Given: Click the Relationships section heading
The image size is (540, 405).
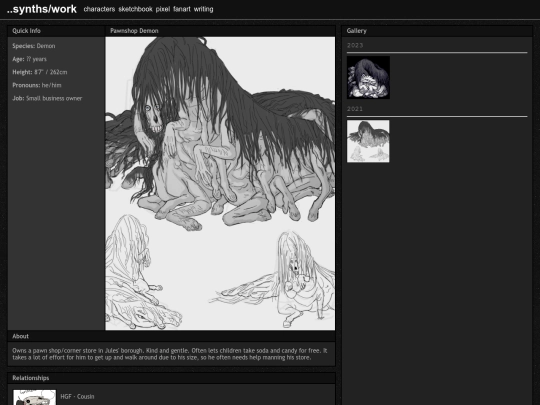Looking at the screenshot, I should 31,378.
